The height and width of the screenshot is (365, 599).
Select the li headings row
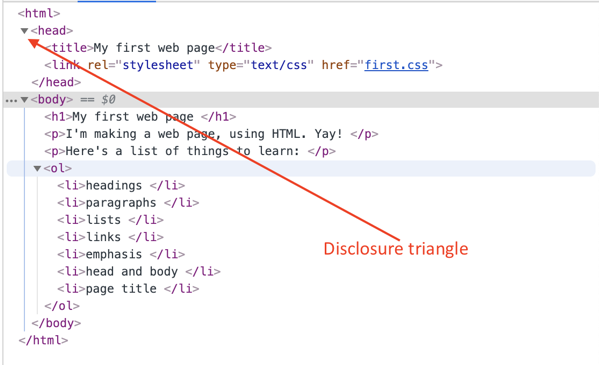pyautogui.click(x=121, y=185)
